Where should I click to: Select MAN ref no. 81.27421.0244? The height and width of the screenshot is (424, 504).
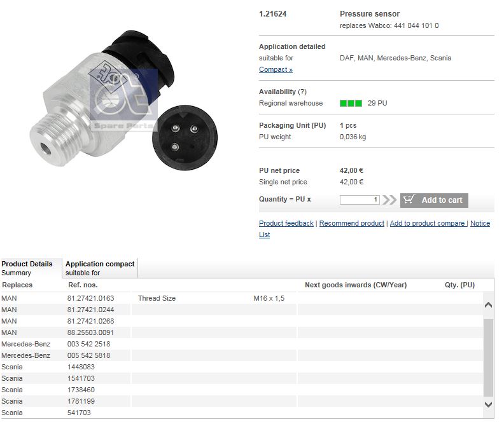pyautogui.click(x=90, y=310)
